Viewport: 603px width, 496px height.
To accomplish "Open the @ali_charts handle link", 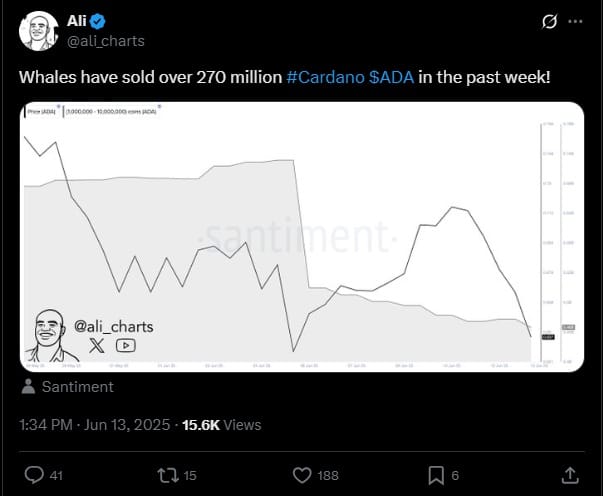I will pyautogui.click(x=106, y=41).
